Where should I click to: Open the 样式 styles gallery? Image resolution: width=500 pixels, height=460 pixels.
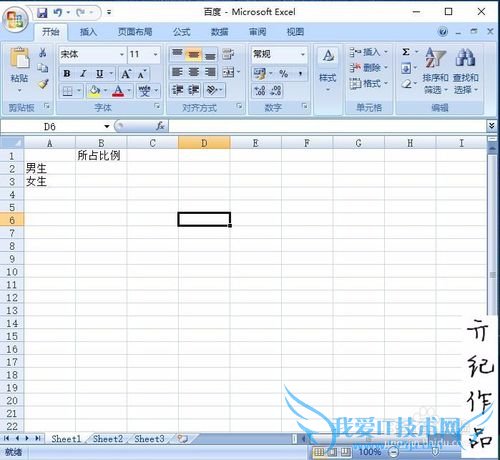[328, 70]
